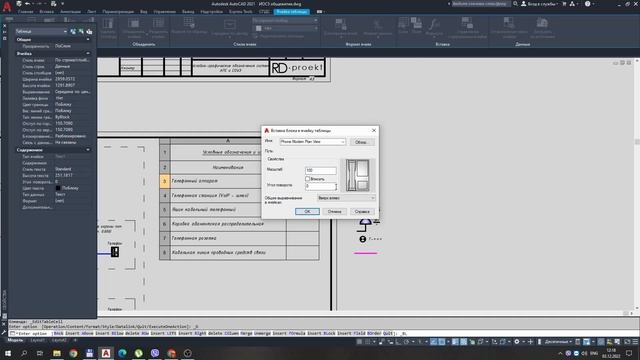Open the cell style dropdown in ribbon

284,20
